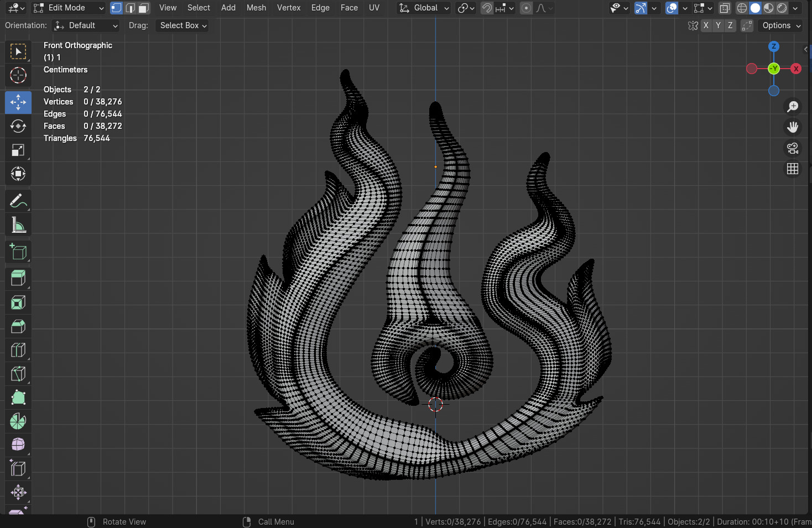
Task: Toggle X axis mirror
Action: tap(706, 25)
